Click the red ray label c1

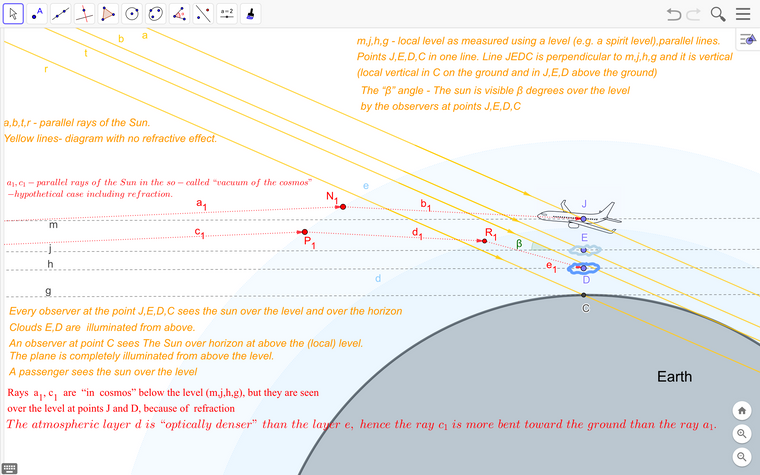click(199, 233)
